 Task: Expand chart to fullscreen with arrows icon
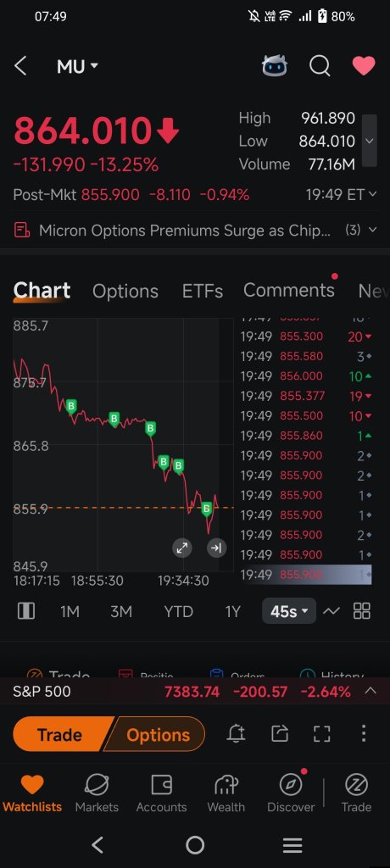tap(181, 548)
